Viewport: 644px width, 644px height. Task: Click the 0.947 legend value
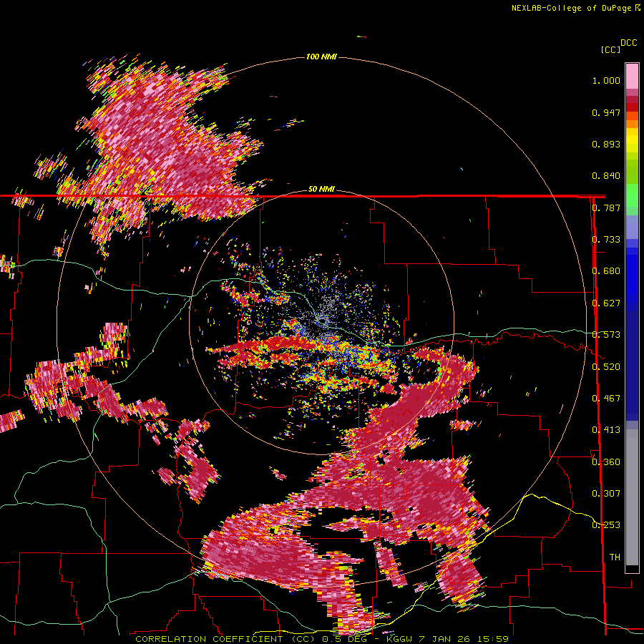pos(606,112)
